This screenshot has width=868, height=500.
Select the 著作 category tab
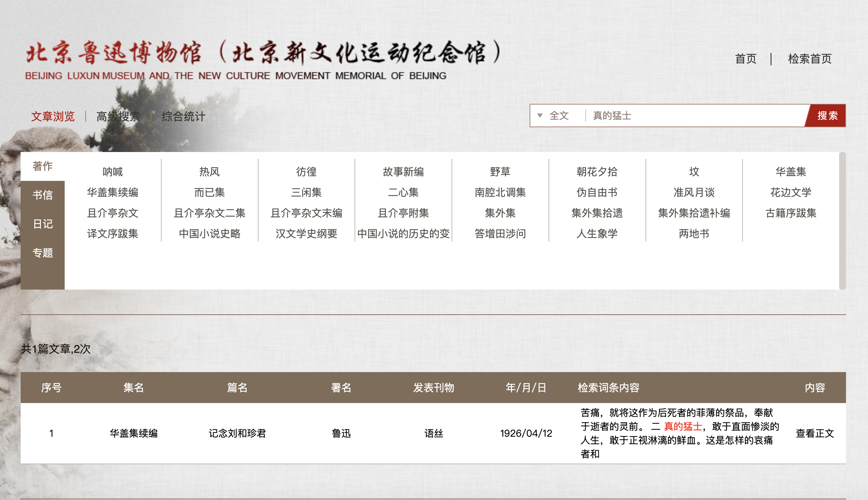43,166
